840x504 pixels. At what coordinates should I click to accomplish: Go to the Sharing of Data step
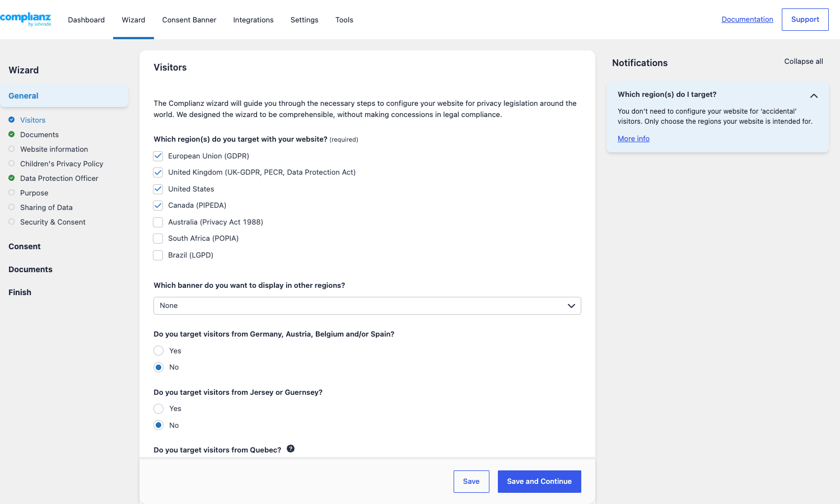tap(46, 207)
